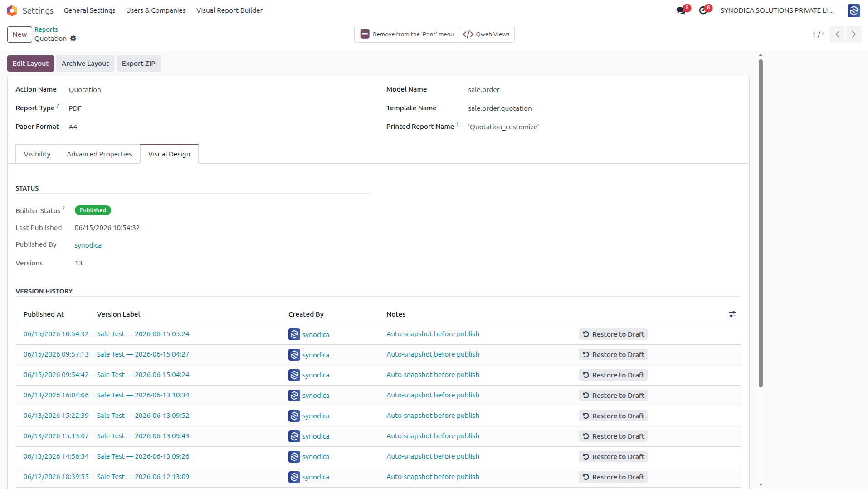The height and width of the screenshot is (489, 868).
Task: Restore 06/15/2026 09:54:42 version to draft
Action: [x=613, y=375]
